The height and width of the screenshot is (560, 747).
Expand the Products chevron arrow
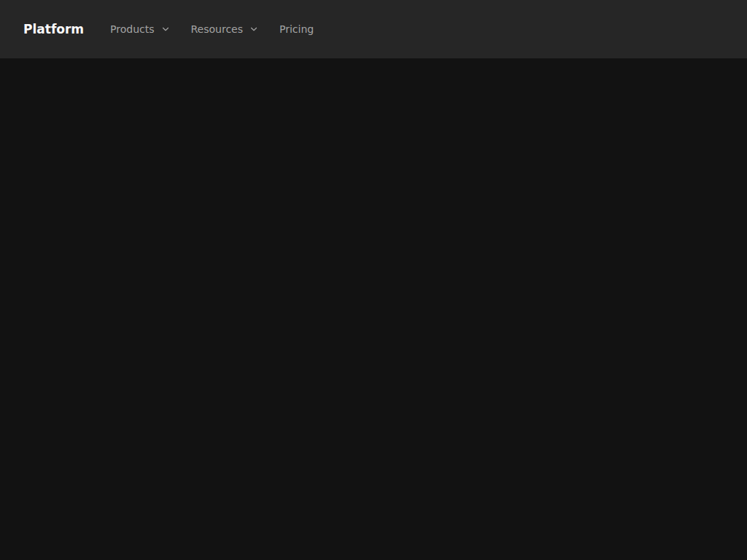click(x=166, y=29)
